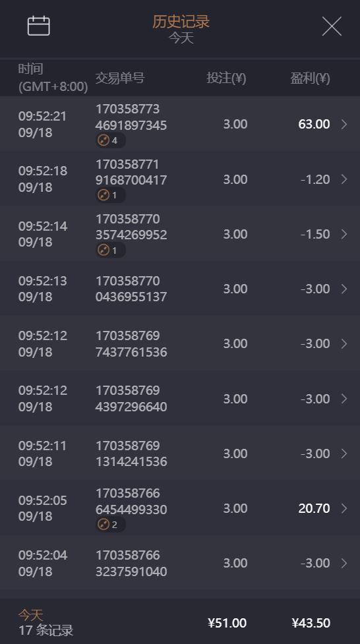The image size is (360, 644).
Task: Click the 投注(¥) column header
Action: (226, 78)
